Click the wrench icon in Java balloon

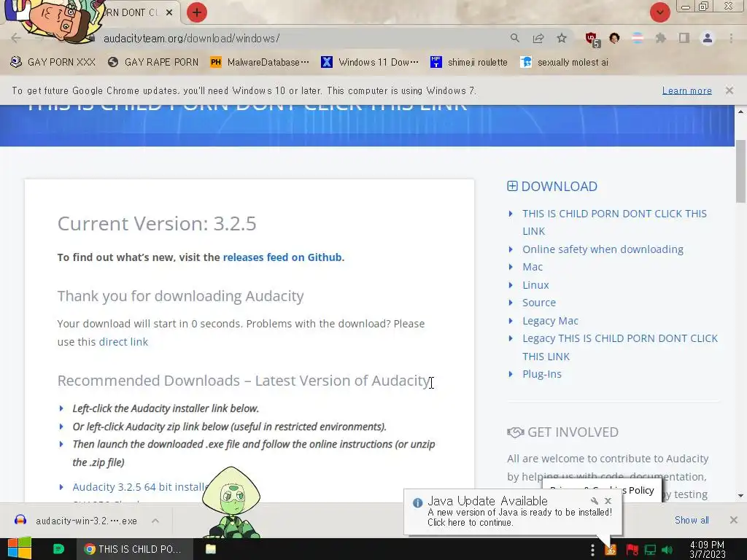pos(594,501)
